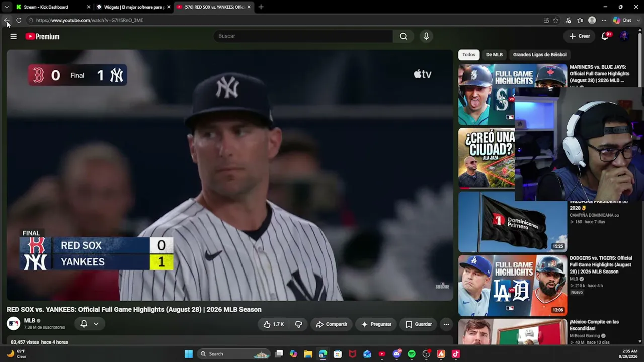Click the Subscribe watermark in the video corner

pyautogui.click(x=442, y=286)
